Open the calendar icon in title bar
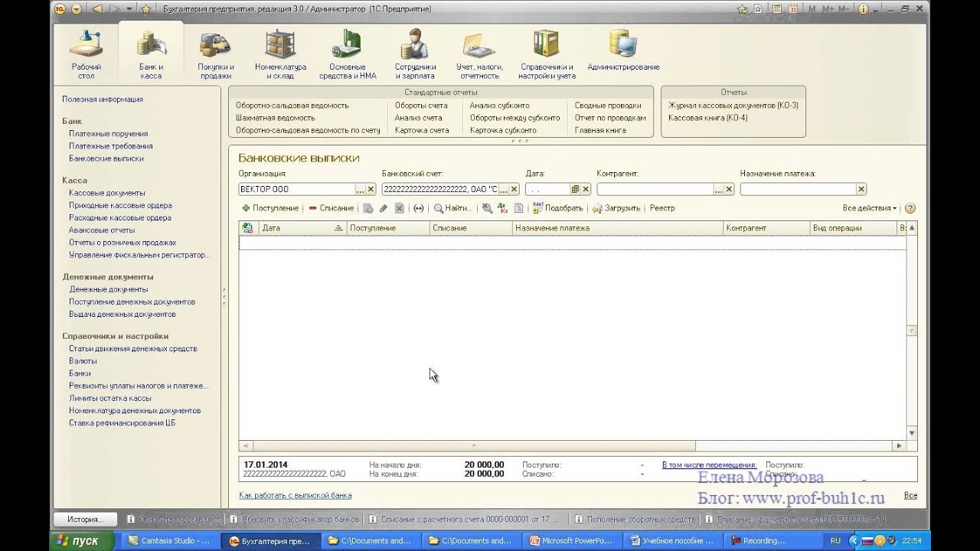This screenshot has width=980, height=551. [793, 9]
